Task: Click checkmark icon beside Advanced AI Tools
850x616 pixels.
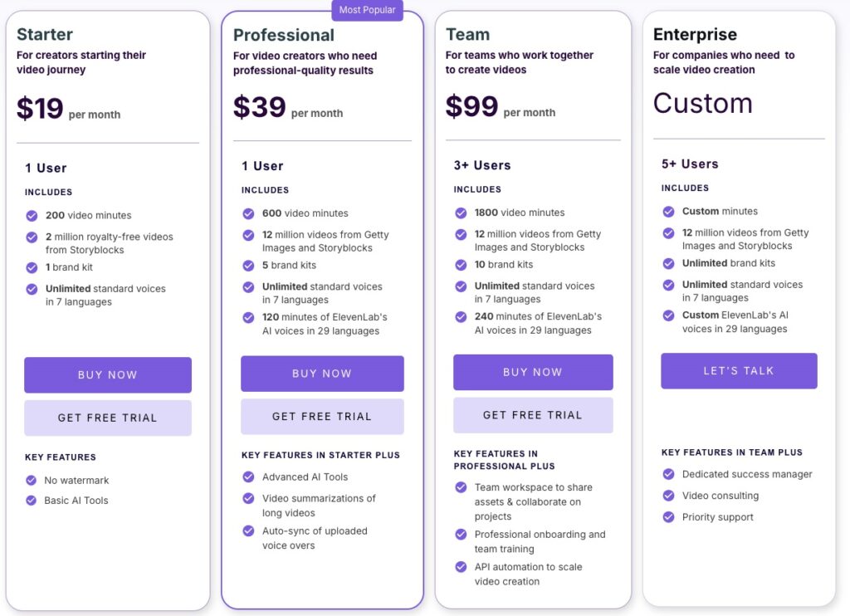Action: click(x=248, y=477)
